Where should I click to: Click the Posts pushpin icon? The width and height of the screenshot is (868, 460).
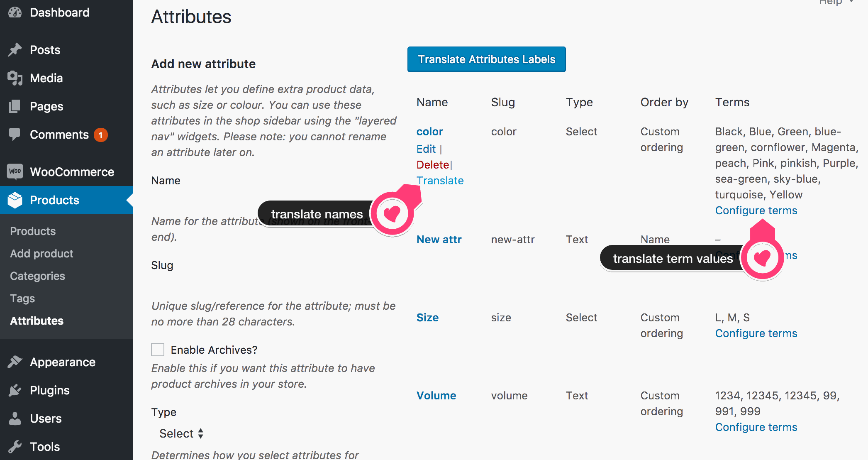pos(15,50)
